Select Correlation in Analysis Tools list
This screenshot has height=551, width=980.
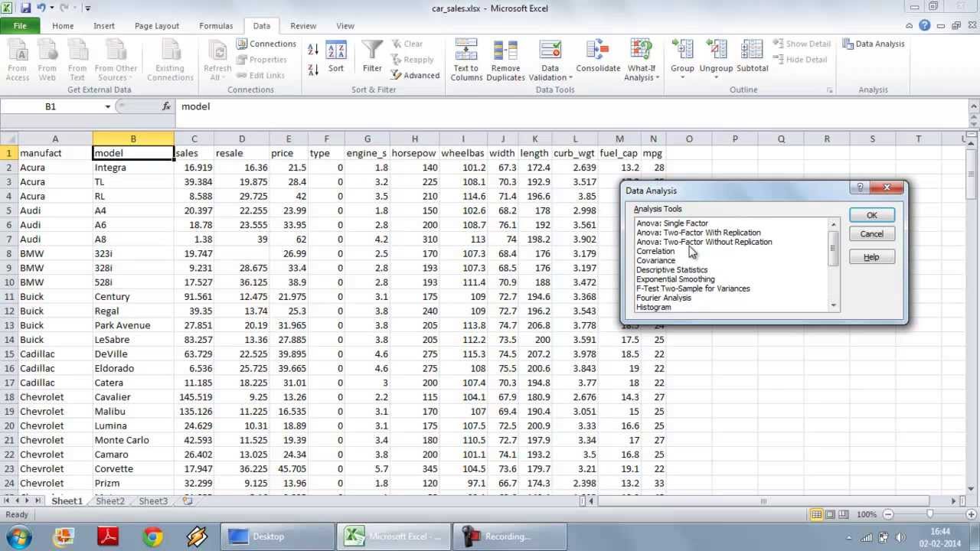coord(655,251)
